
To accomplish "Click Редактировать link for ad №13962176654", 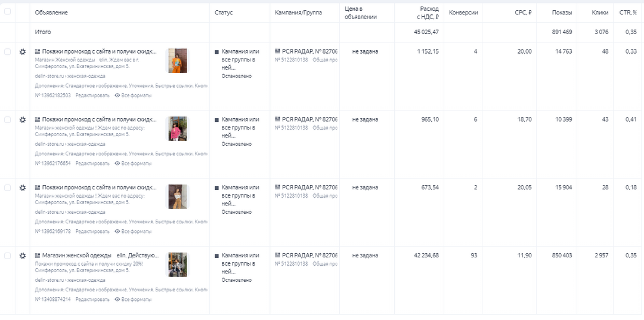I will pyautogui.click(x=92, y=164).
